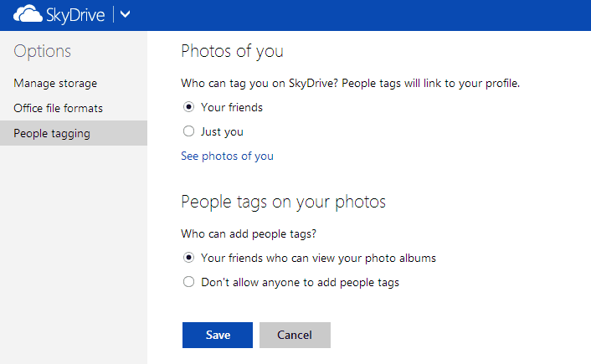The image size is (591, 364).
Task: Click the Options heading in sidebar
Action: pyautogui.click(x=42, y=52)
